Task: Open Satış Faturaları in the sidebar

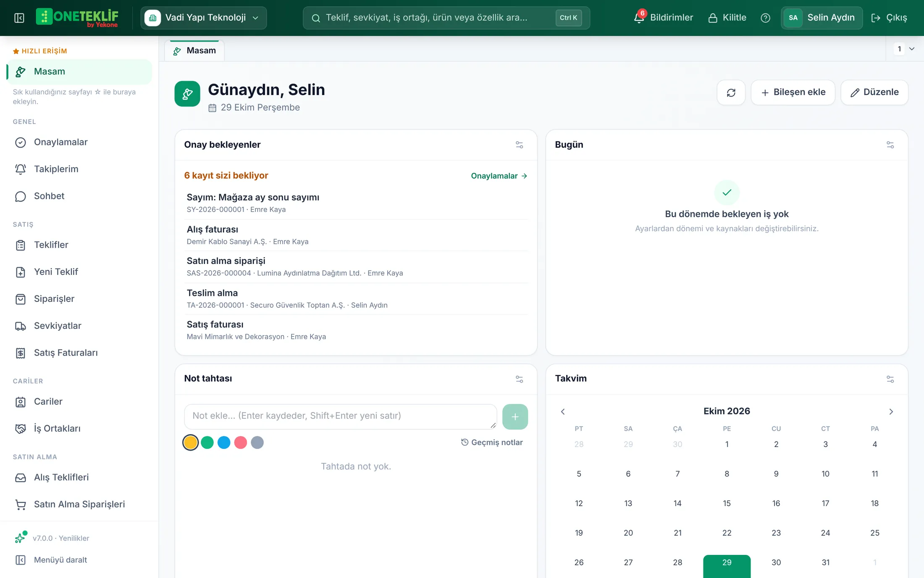Action: [79, 353]
